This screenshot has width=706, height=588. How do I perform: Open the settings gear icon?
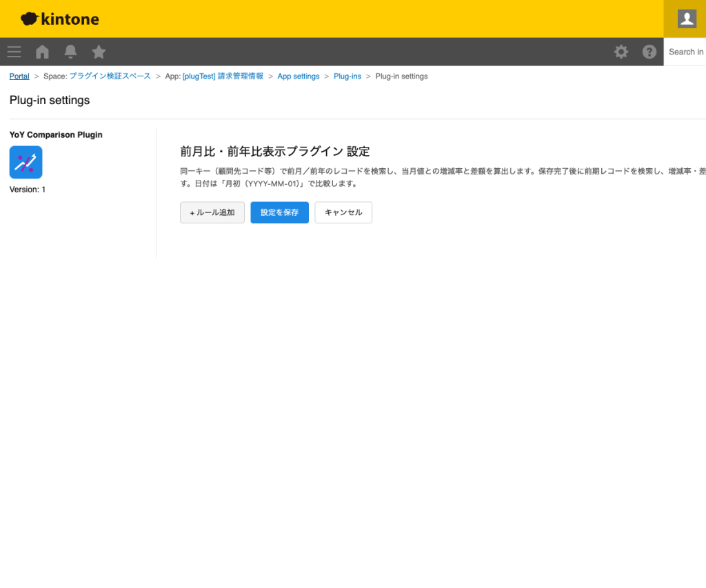pos(621,52)
